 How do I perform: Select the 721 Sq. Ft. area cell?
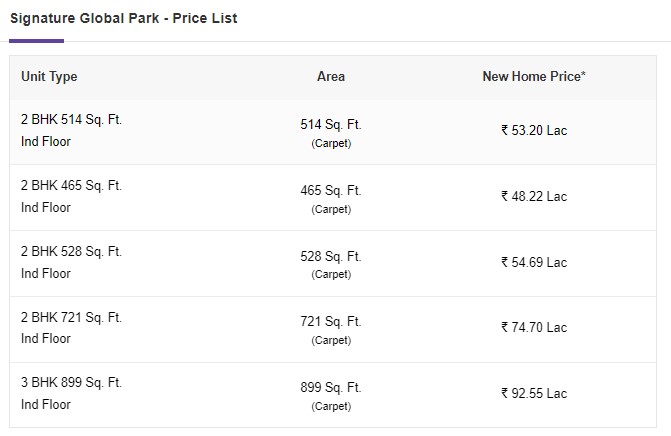331,330
